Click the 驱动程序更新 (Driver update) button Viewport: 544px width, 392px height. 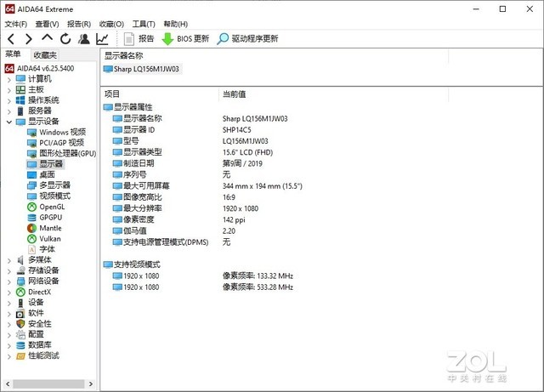(x=247, y=39)
